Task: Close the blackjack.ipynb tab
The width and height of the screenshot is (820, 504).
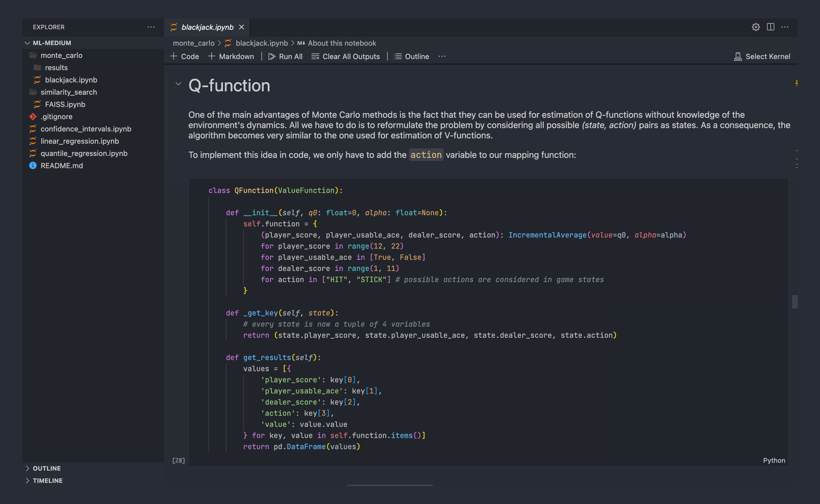Action: click(x=242, y=27)
